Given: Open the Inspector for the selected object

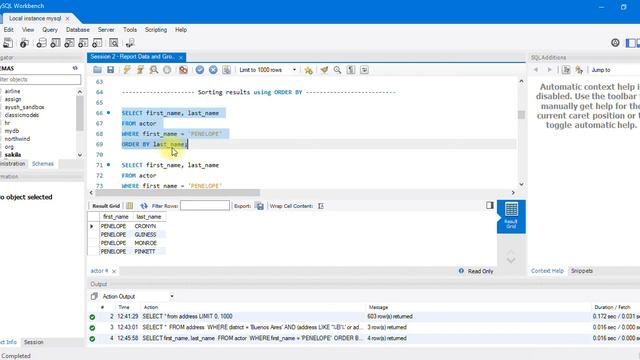Looking at the screenshot, I should [x=24, y=43].
